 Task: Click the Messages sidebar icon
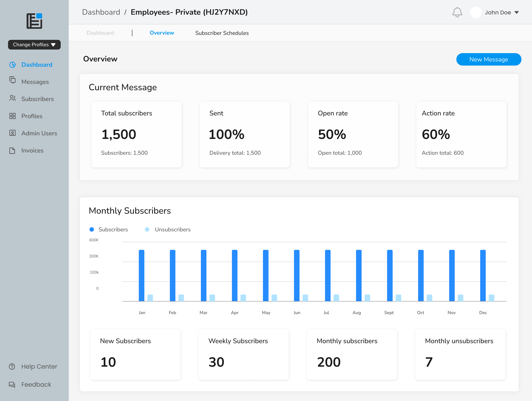click(12, 80)
